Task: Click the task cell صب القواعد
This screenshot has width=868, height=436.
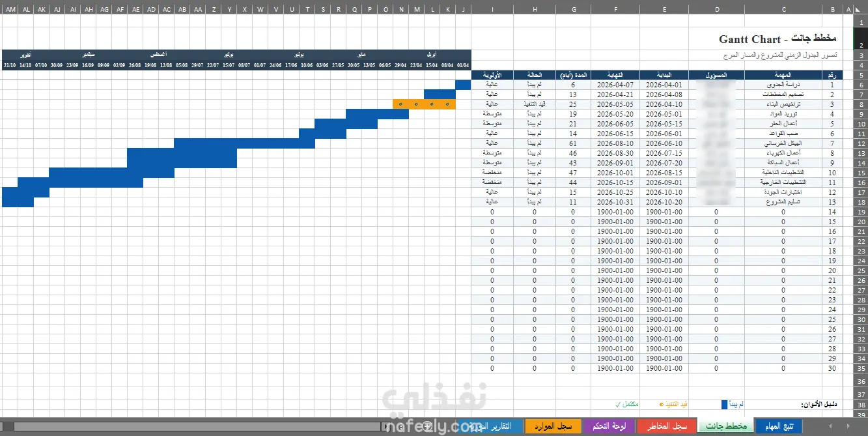Action: (784, 134)
